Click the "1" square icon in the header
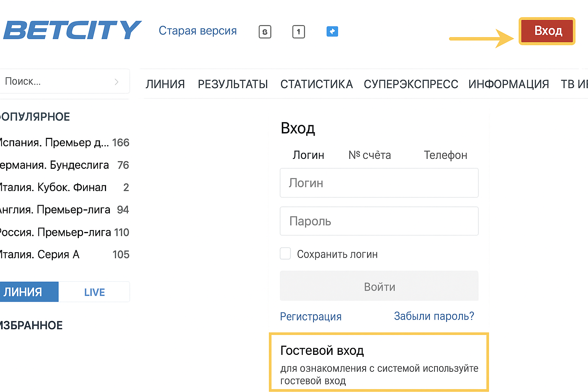The width and height of the screenshot is (588, 392). (299, 32)
